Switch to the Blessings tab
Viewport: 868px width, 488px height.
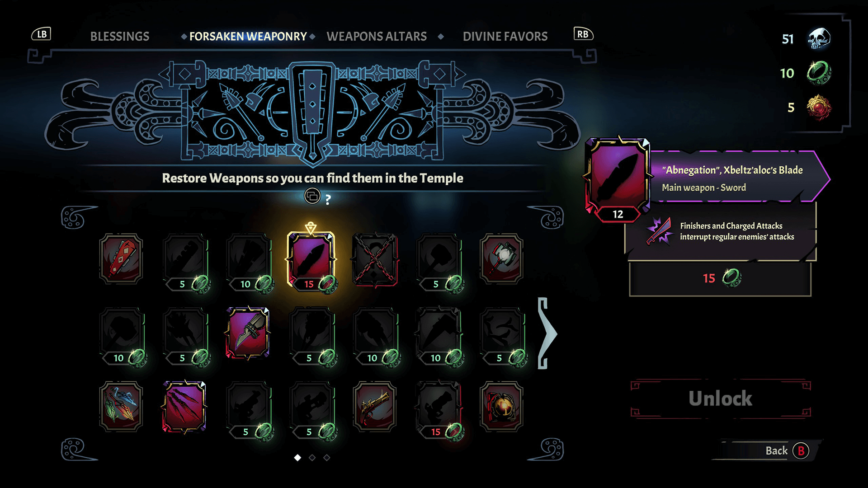pyautogui.click(x=120, y=37)
